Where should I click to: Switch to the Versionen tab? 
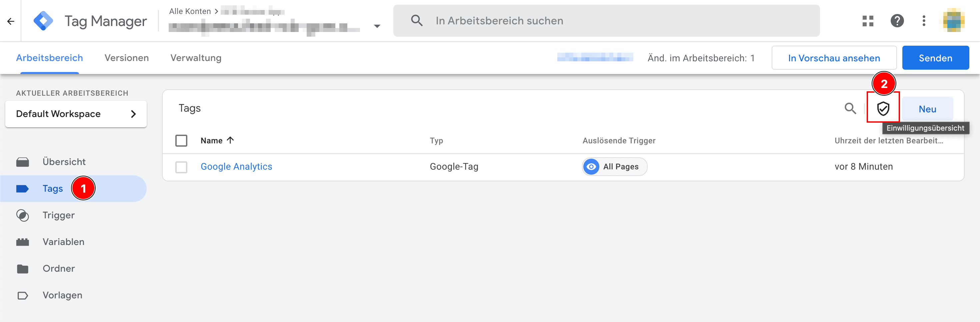point(126,58)
